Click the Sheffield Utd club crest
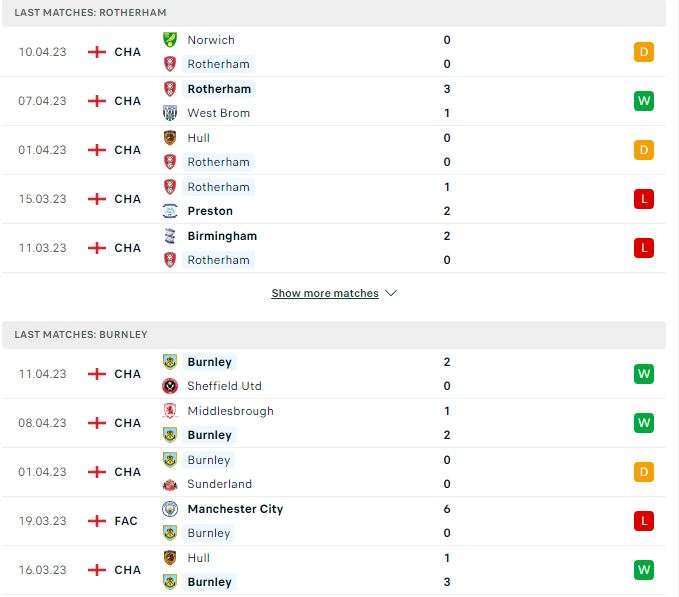Image resolution: width=679 pixels, height=597 pixels. [x=170, y=386]
